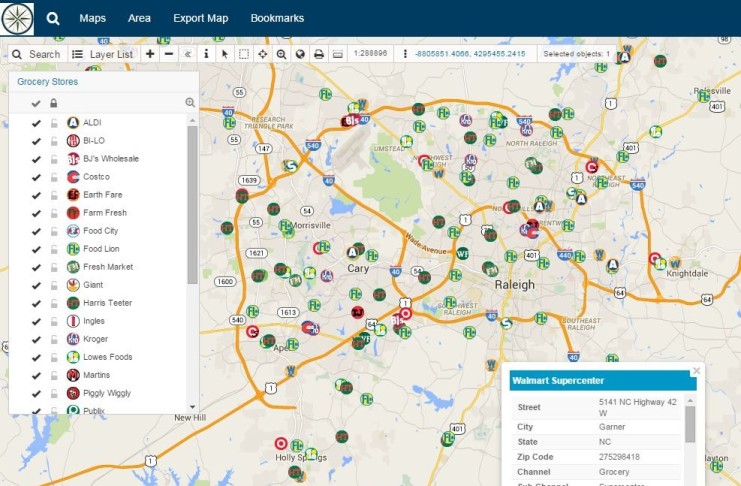Click the layer list scrollbar thumb

coord(192,205)
